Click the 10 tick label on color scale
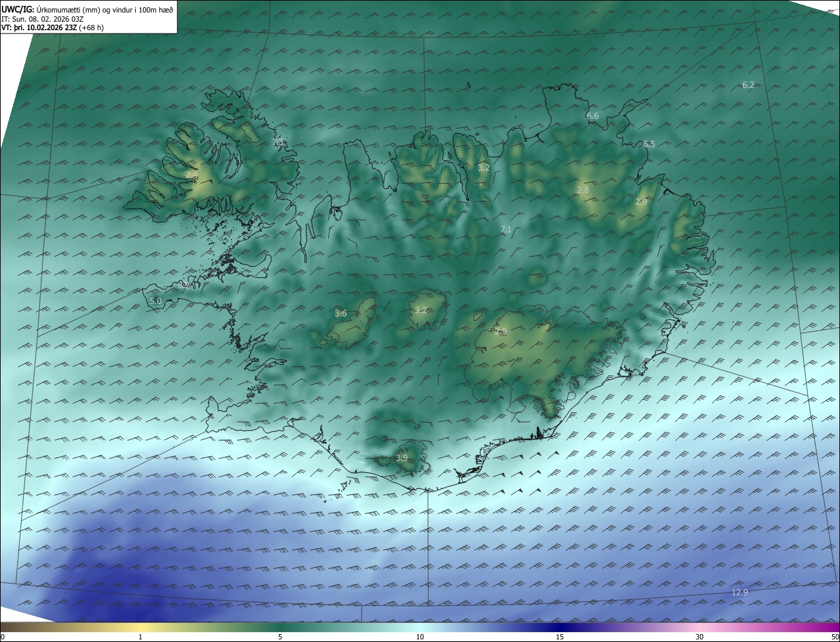Image resolution: width=840 pixels, height=642 pixels. pyautogui.click(x=420, y=637)
